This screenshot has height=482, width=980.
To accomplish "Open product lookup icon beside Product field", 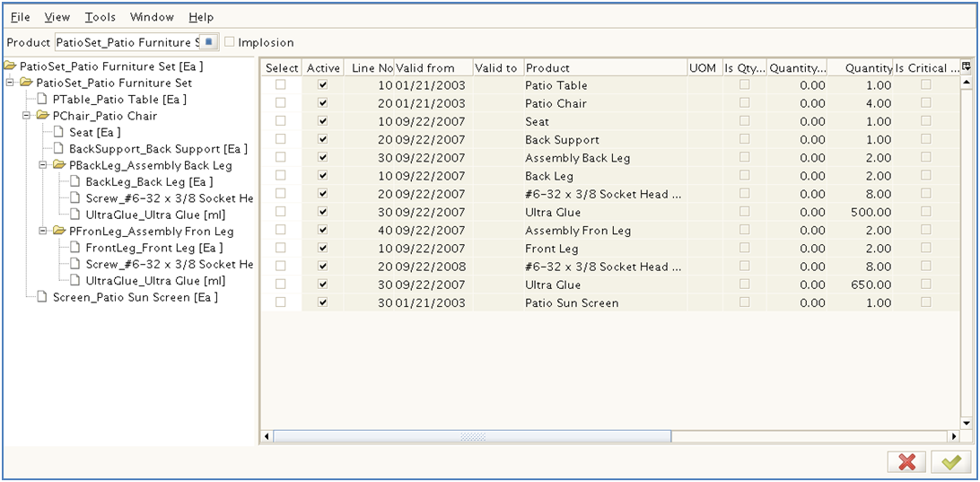I will click(x=208, y=42).
